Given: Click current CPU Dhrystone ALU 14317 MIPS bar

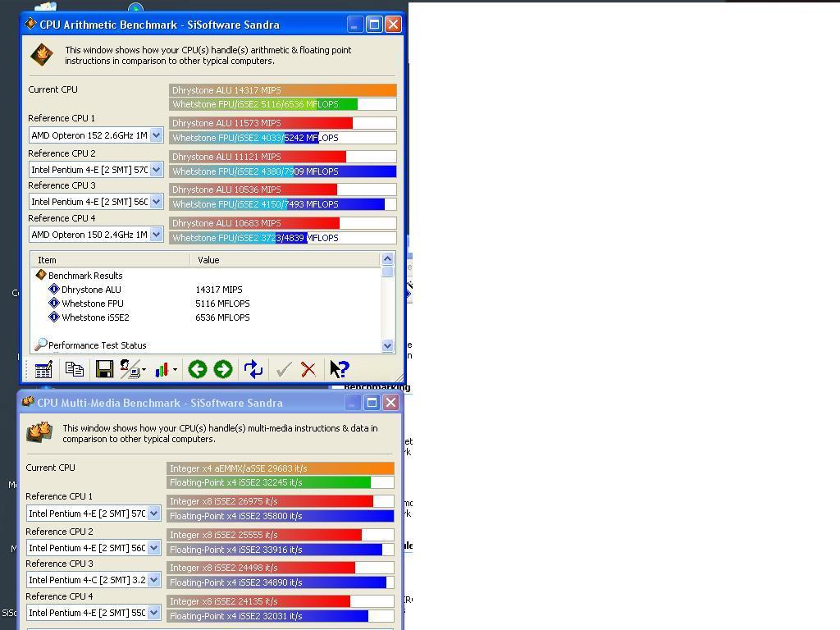Looking at the screenshot, I should pyautogui.click(x=283, y=90).
